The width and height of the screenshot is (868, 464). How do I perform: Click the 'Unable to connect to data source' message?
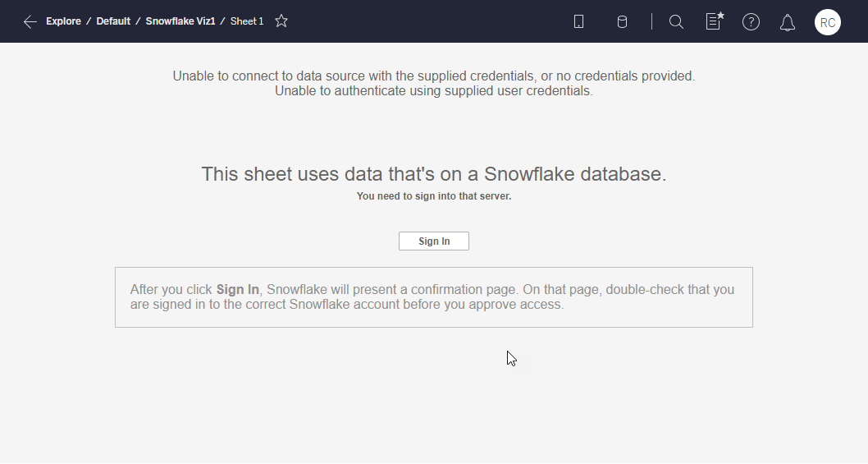point(433,76)
